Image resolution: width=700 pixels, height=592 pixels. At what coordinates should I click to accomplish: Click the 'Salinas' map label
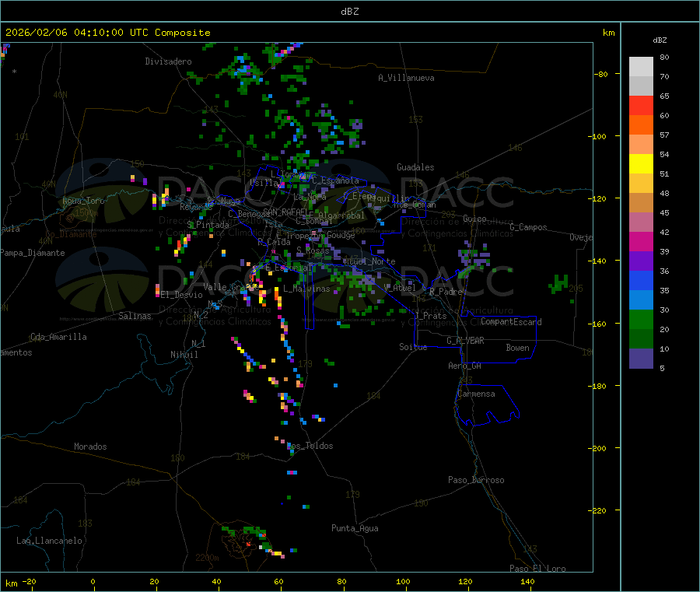coord(135,316)
